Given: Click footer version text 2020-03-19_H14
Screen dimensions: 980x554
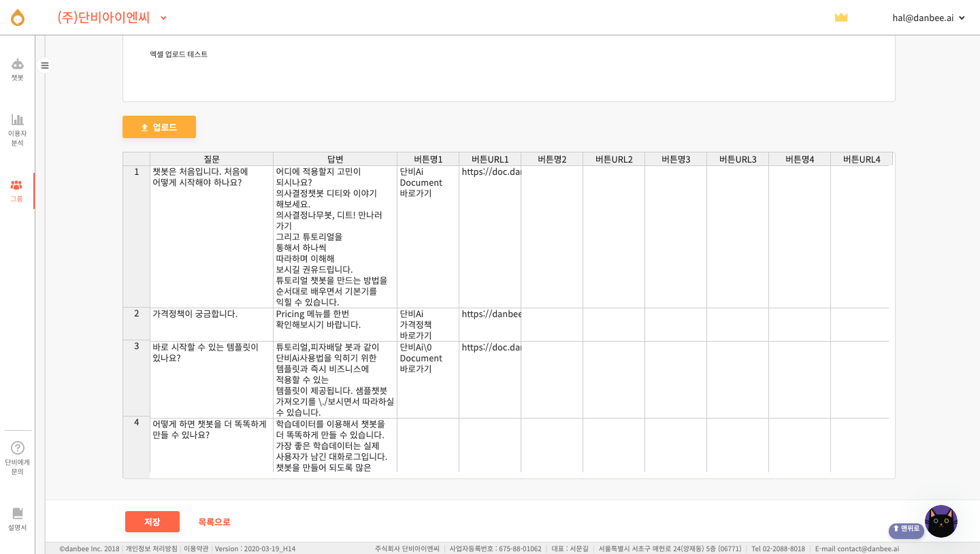Looking at the screenshot, I should tap(255, 549).
